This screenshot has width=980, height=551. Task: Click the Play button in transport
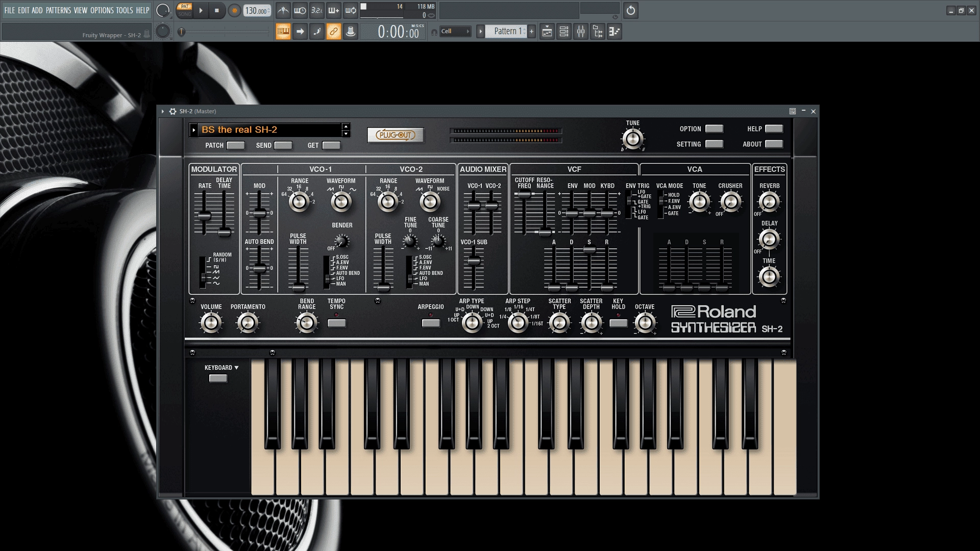coord(201,11)
